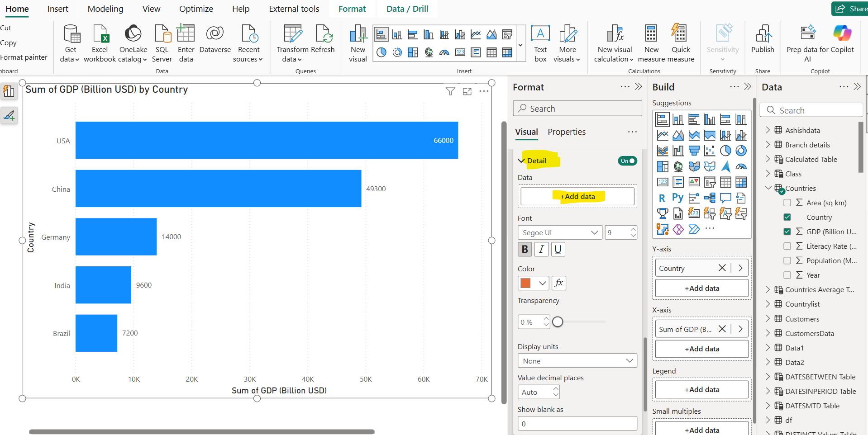Click the Format pane search field
Viewport: 868px width, 435px height.
(x=577, y=108)
